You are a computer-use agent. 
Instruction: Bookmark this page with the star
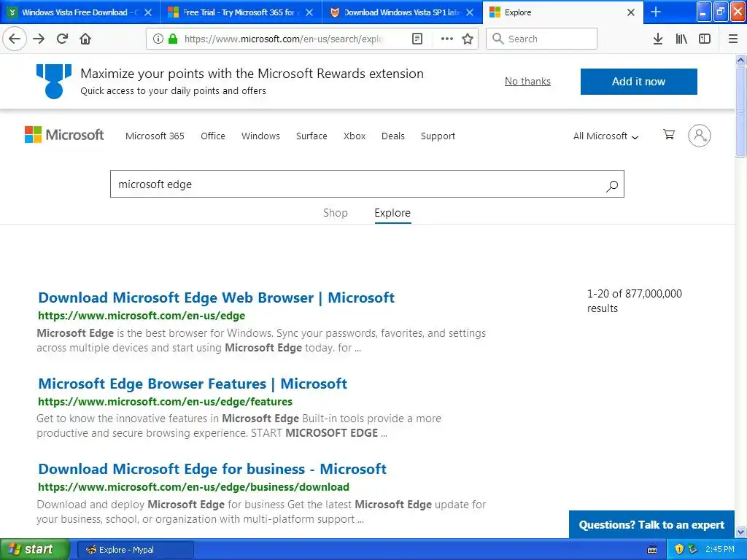pyautogui.click(x=468, y=39)
